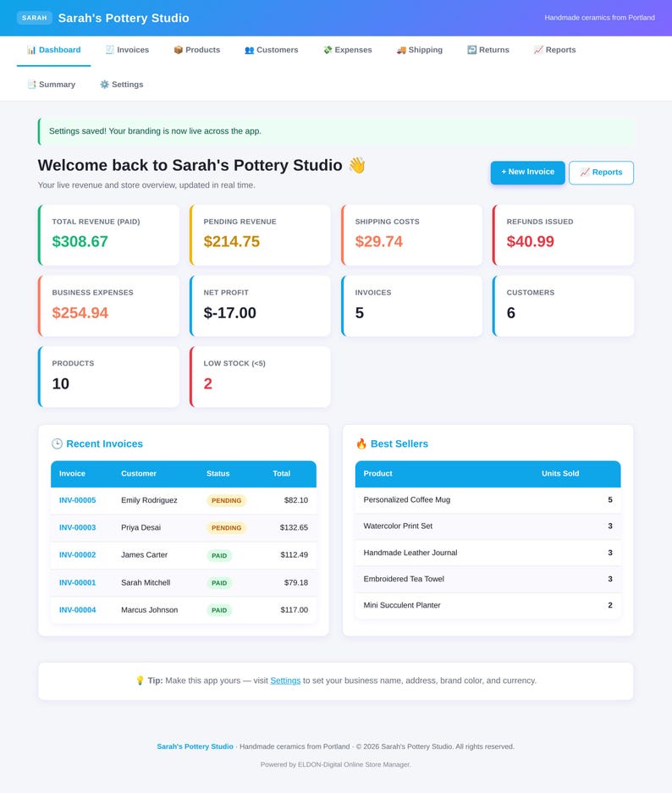Click PAID status badge for Sarah Mitchell
Image resolution: width=672 pixels, height=793 pixels.
pos(219,583)
